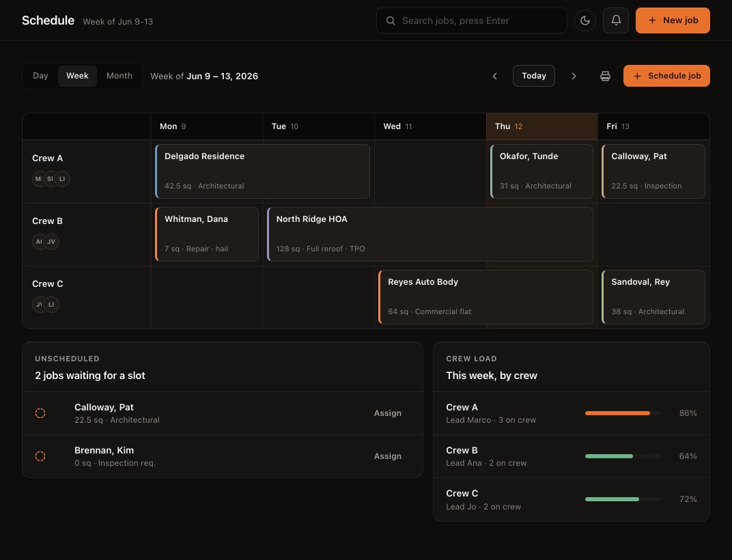Click the Crew A load progress bar
Screen dimensions: 732x560
pos(622,413)
